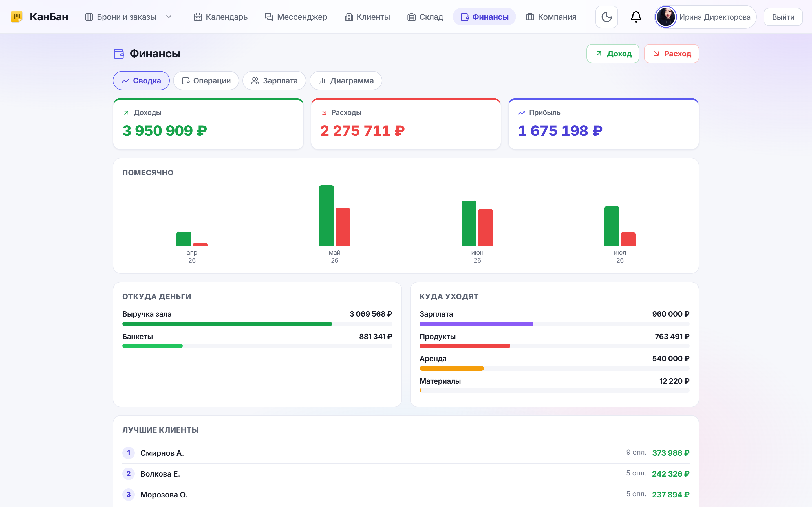
Task: Open Склад warehouse icon
Action: click(411, 17)
